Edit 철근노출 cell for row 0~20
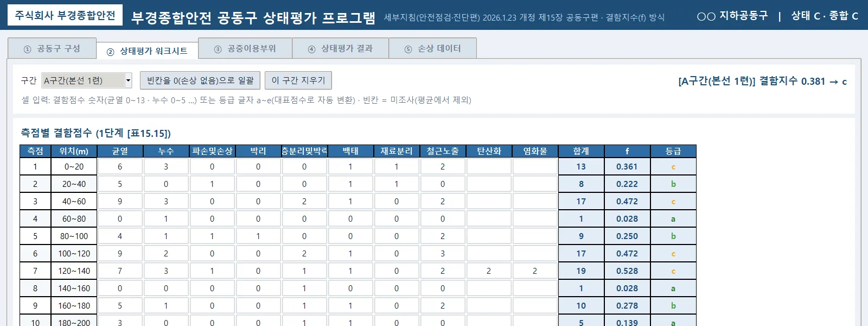The width and height of the screenshot is (868, 326). click(443, 166)
